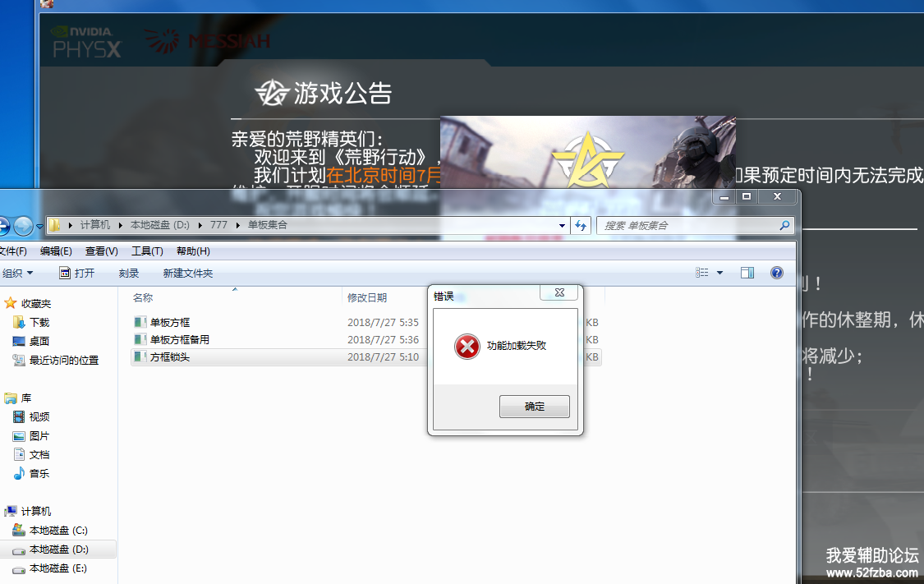Click the red error icon in the dialog
This screenshot has width=924, height=584.
click(467, 347)
